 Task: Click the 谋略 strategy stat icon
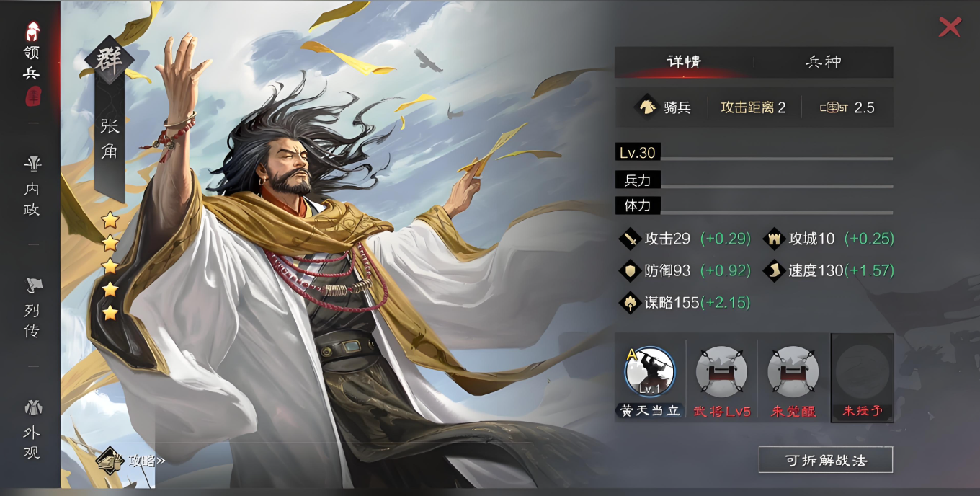pos(630,303)
